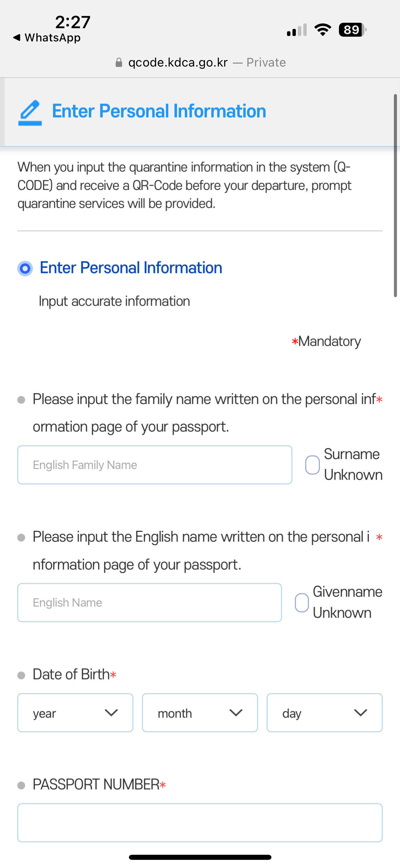Tap the back arrow to WhatsApp
Viewport: 400px width, 868px height.
(16, 37)
